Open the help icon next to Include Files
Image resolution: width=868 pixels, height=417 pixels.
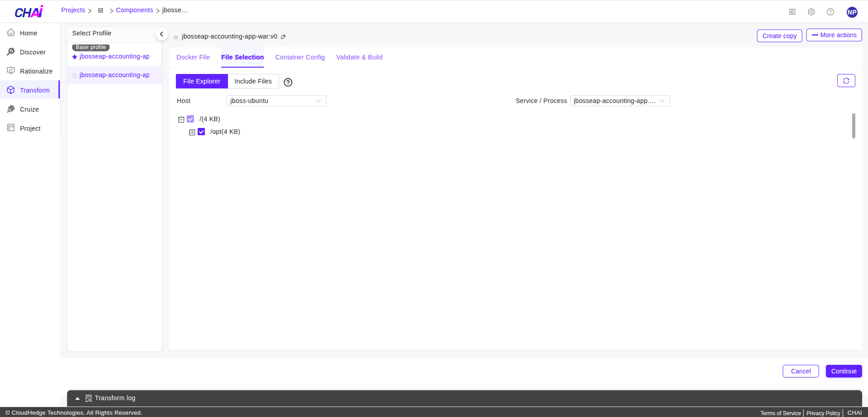point(288,82)
